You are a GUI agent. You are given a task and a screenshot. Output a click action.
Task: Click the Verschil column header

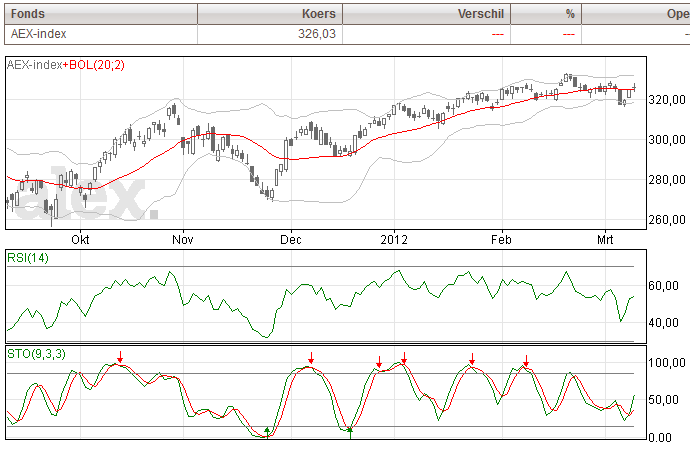[x=426, y=14]
